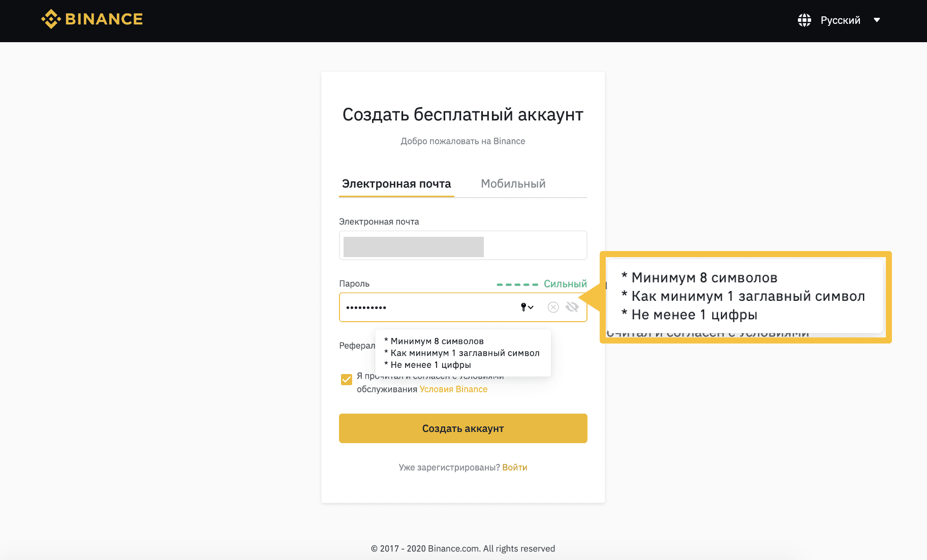Click the Binance logo
Image resolution: width=927 pixels, height=560 pixels.
pyautogui.click(x=92, y=19)
